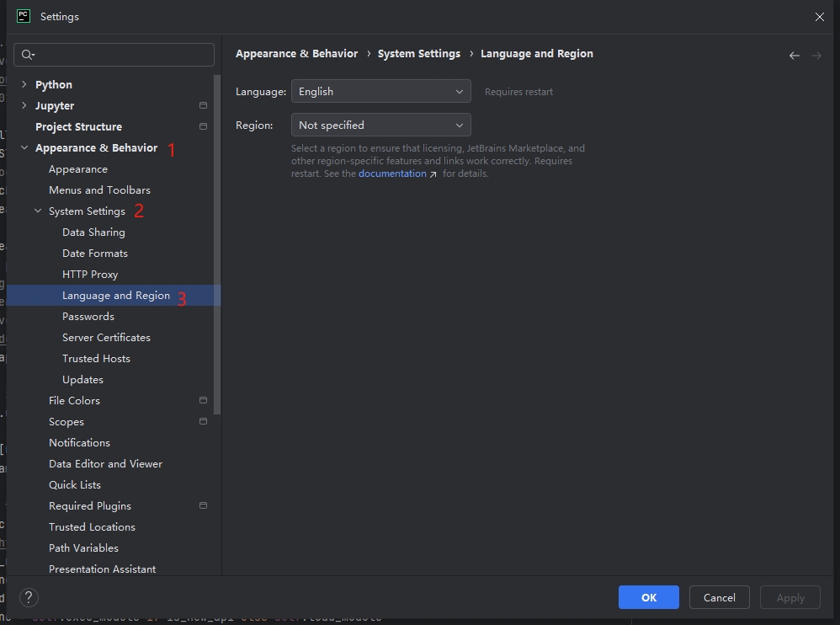The image size is (840, 625).
Task: Click project-level icon beside File Colors
Action: [203, 400]
